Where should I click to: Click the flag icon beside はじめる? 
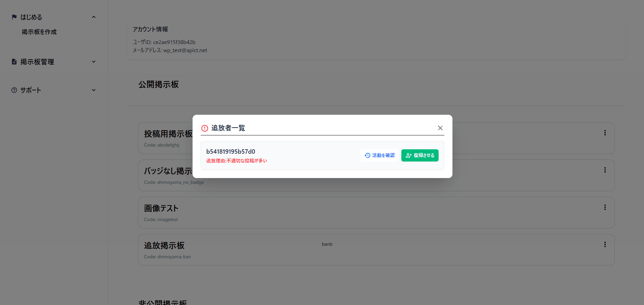point(14,17)
